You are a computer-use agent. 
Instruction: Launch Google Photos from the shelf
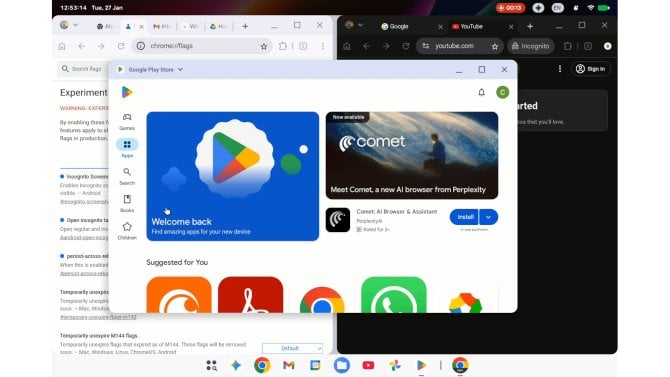point(395,365)
